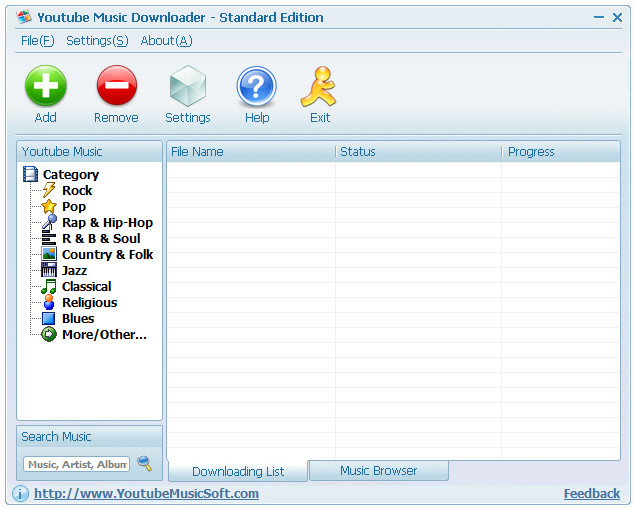Select the Pop category
This screenshot has height=508, width=634.
[74, 206]
